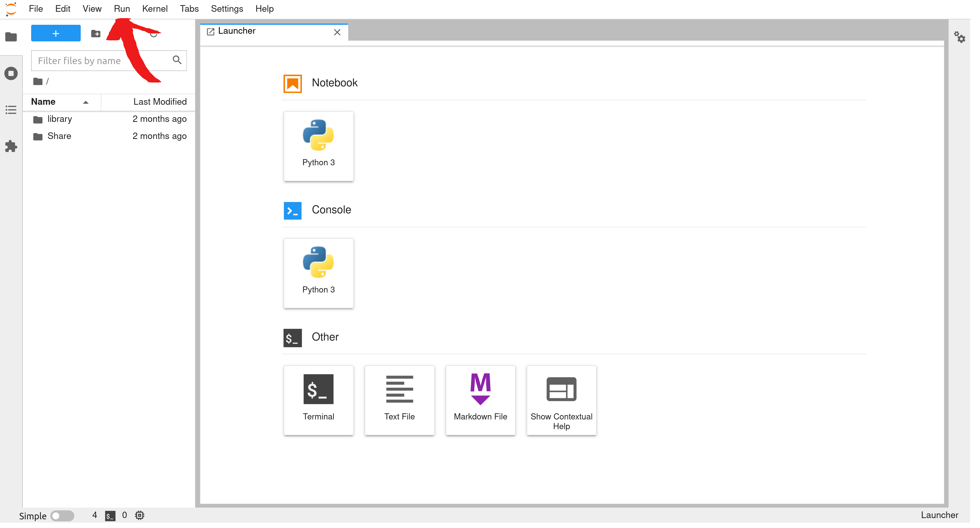The width and height of the screenshot is (980, 528).
Task: Open the File Browser sidebar tab
Action: click(x=11, y=37)
